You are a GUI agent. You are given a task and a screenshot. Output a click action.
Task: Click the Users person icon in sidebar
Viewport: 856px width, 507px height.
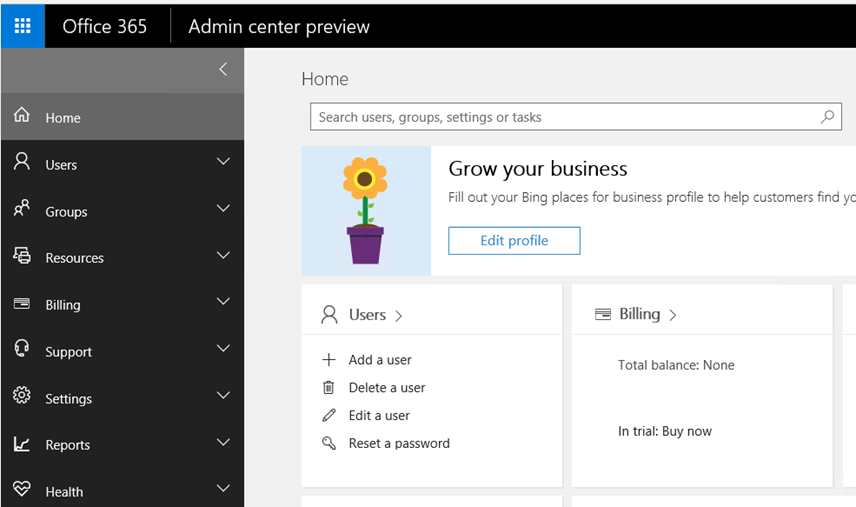[x=22, y=162]
